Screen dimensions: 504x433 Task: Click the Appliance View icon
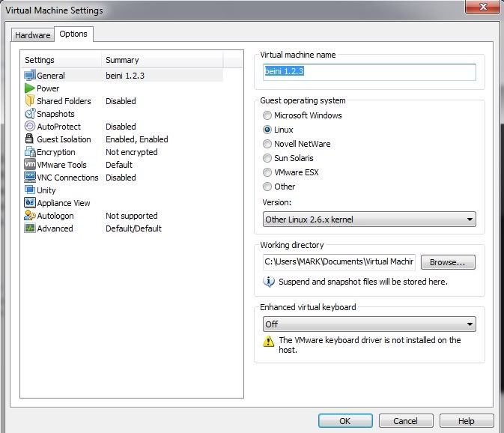coord(30,202)
